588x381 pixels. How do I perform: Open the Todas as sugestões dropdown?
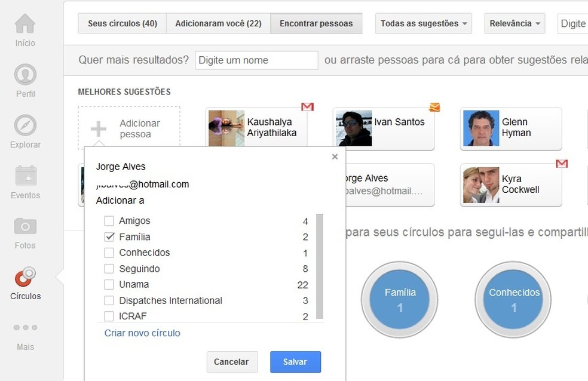(x=423, y=23)
